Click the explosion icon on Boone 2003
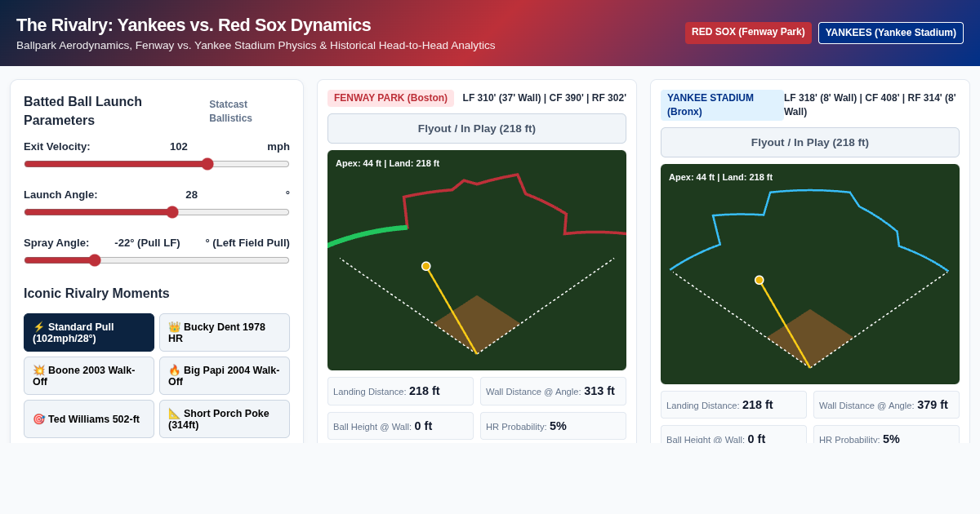This screenshot has height=514, width=980. [38, 370]
